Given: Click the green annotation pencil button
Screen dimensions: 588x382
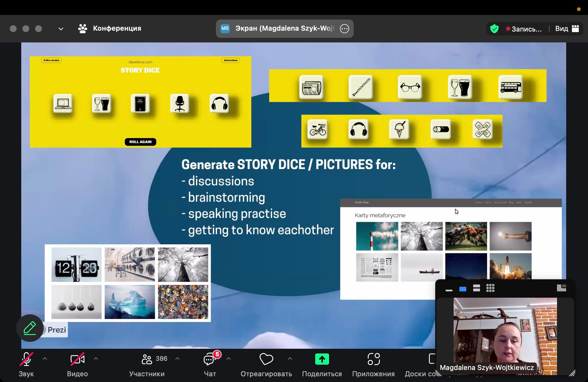Looking at the screenshot, I should click(x=30, y=328).
